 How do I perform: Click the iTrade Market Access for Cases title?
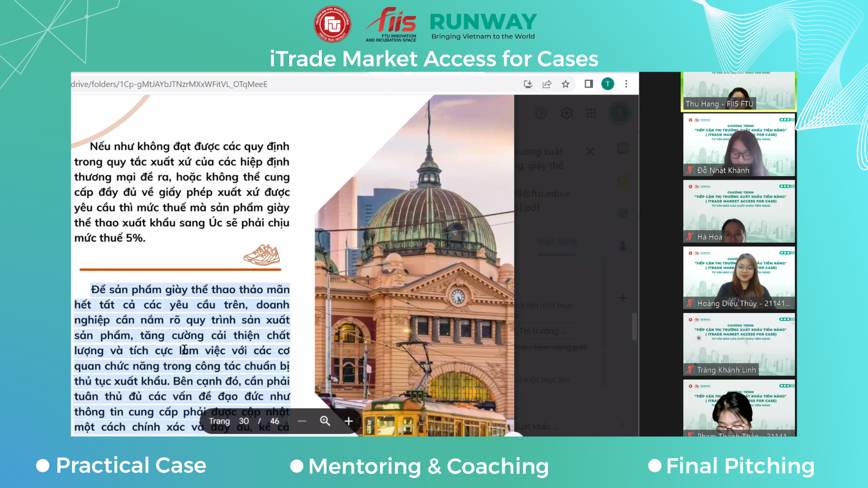tap(434, 59)
